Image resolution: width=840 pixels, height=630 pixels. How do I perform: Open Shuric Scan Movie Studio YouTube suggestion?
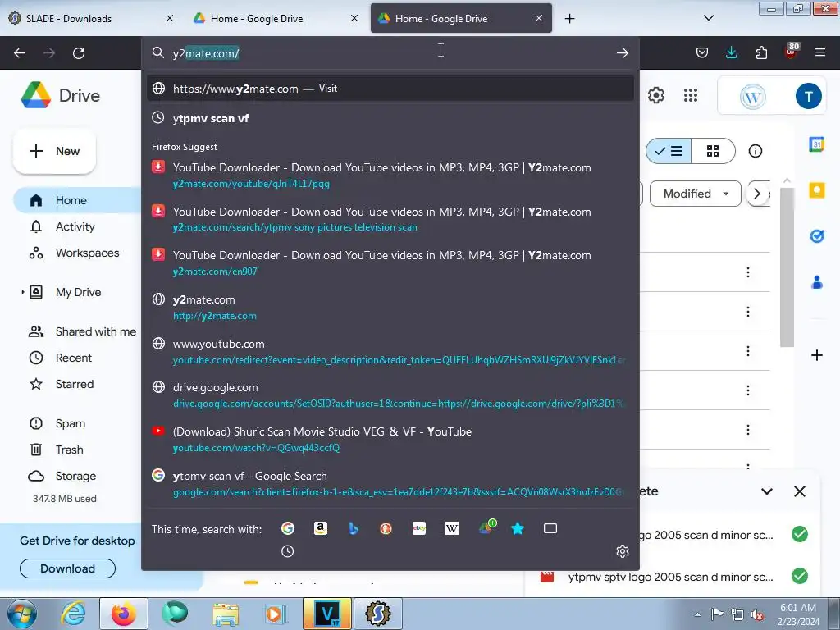tap(390, 440)
